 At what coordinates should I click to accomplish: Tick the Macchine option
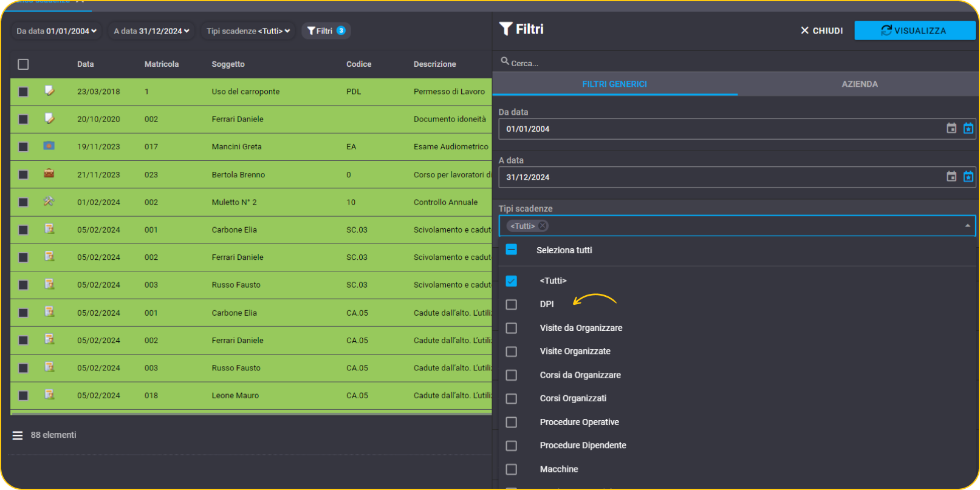(x=512, y=469)
